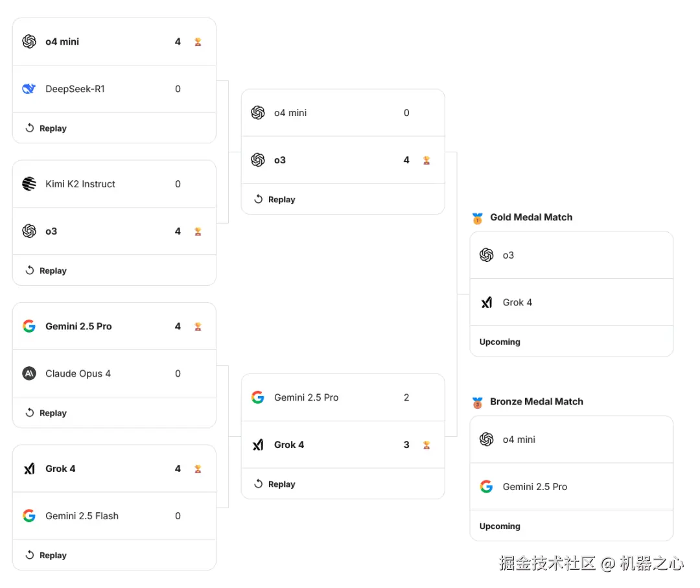Click the DeepSeek whale logo

click(29, 89)
